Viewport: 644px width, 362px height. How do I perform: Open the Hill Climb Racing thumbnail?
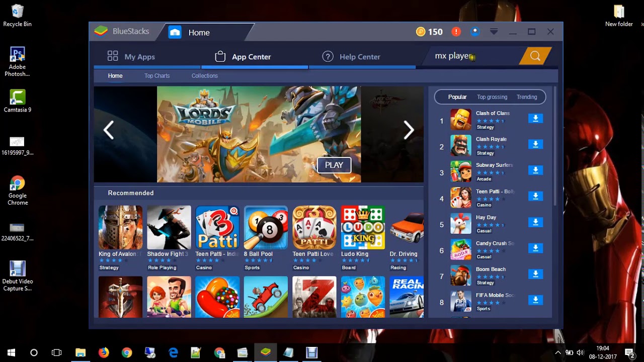tap(266, 297)
